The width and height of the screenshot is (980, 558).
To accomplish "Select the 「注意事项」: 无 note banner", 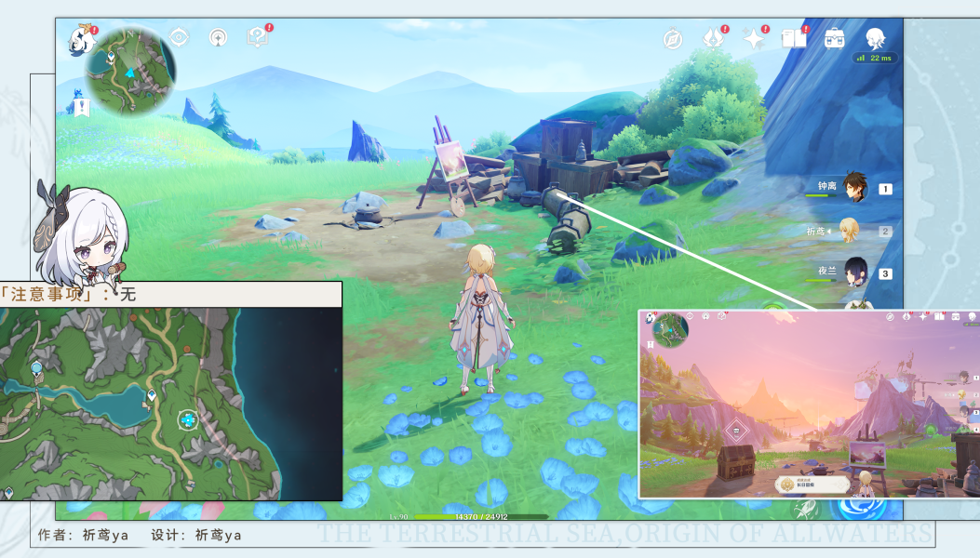I will 170,294.
